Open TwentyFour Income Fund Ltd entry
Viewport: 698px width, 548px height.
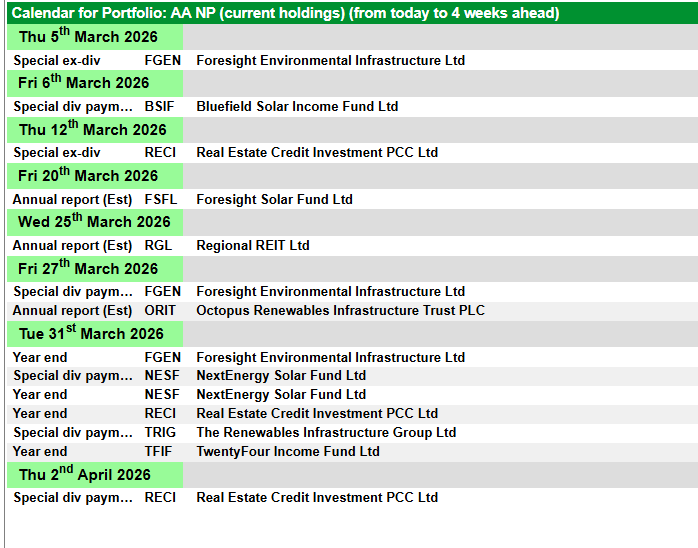tap(288, 452)
